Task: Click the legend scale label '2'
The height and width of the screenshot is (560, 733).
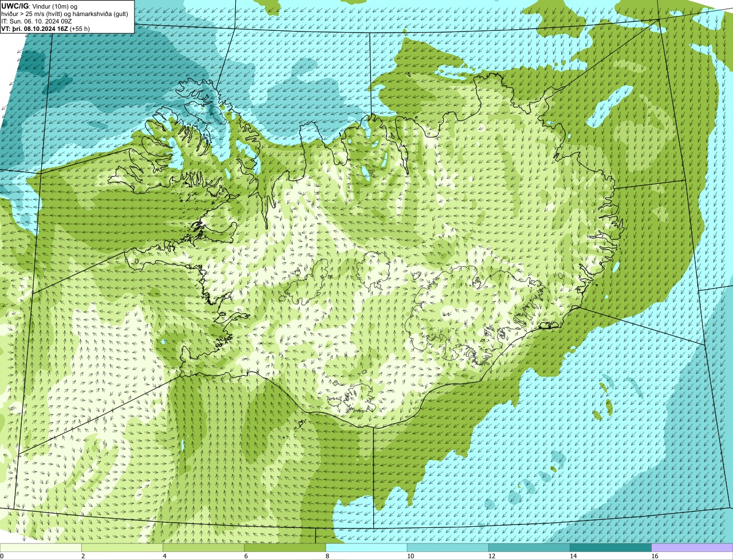Action: [83, 556]
